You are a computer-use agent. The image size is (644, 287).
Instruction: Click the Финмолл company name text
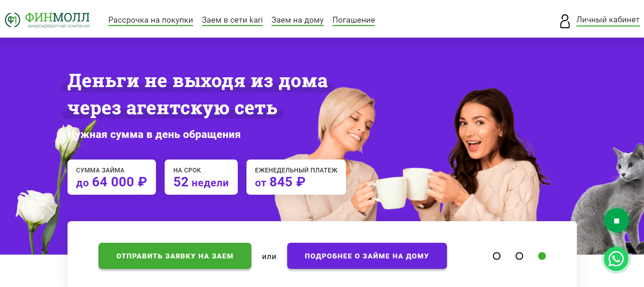click(x=57, y=17)
